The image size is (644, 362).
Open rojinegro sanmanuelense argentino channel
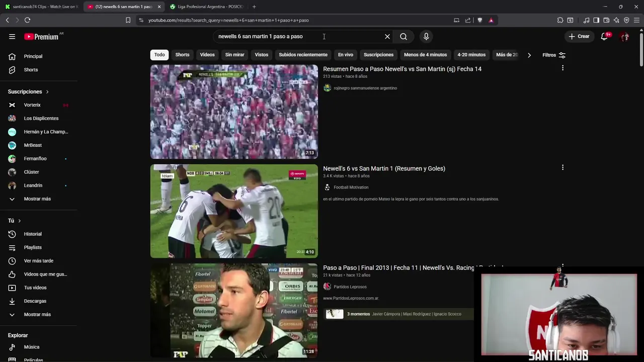tap(365, 88)
